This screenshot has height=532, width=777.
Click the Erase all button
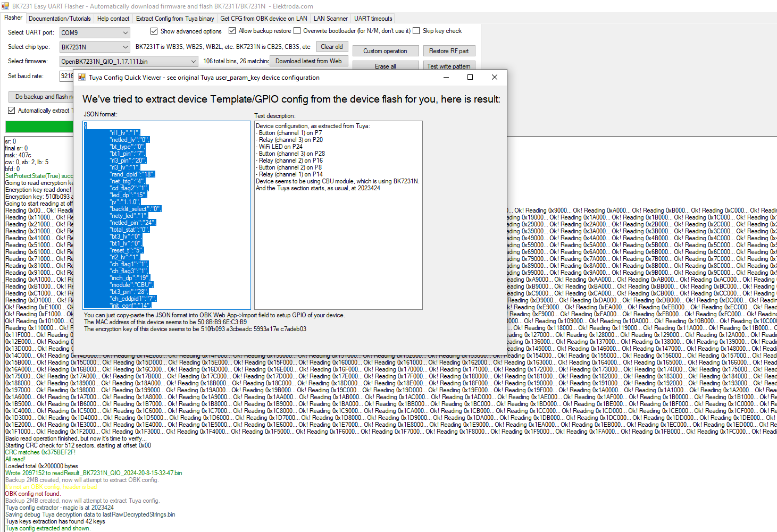click(x=385, y=66)
